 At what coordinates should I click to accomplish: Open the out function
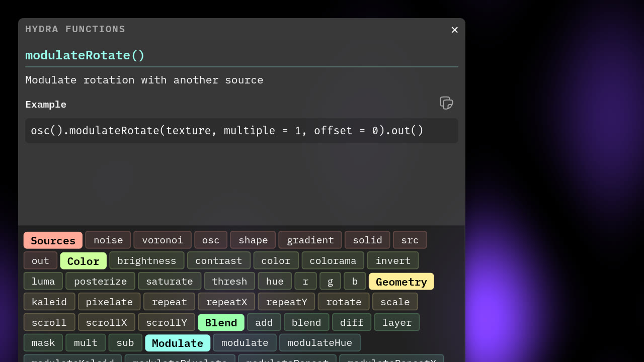[x=40, y=260]
